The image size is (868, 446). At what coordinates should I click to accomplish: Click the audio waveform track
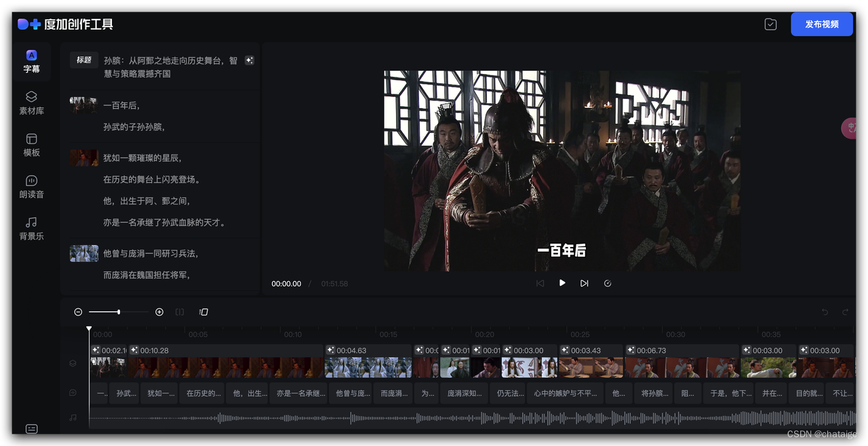click(x=472, y=418)
